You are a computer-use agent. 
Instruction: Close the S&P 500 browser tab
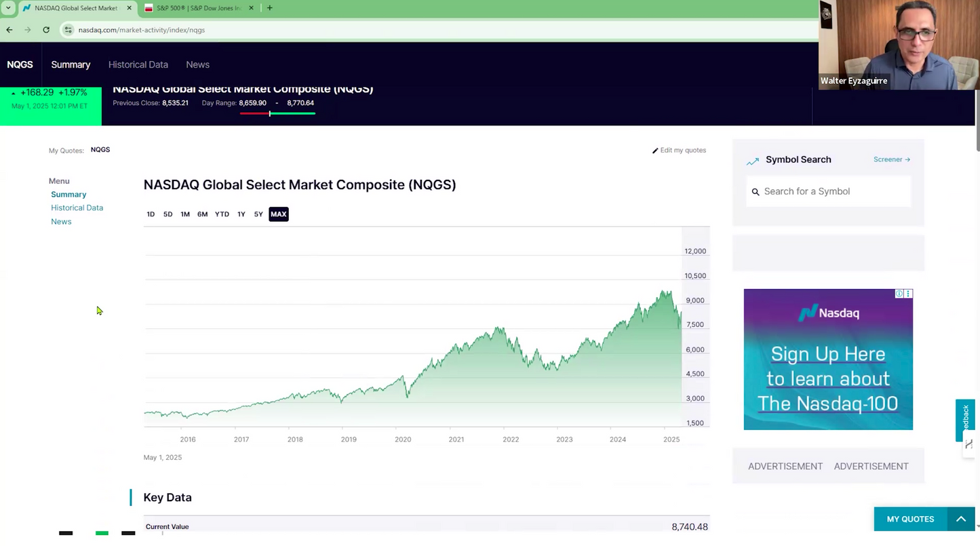(251, 8)
